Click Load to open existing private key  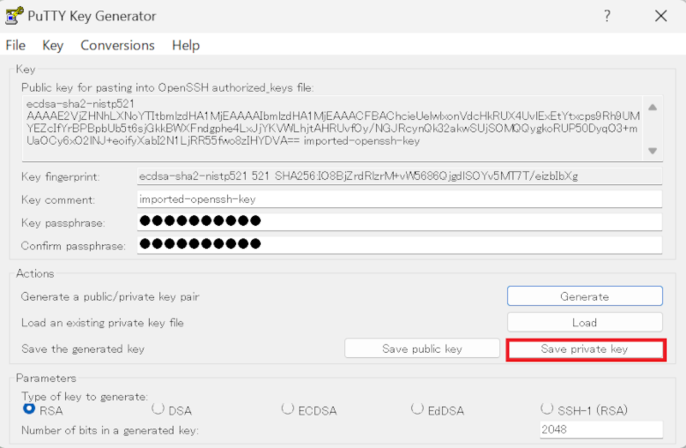point(584,322)
